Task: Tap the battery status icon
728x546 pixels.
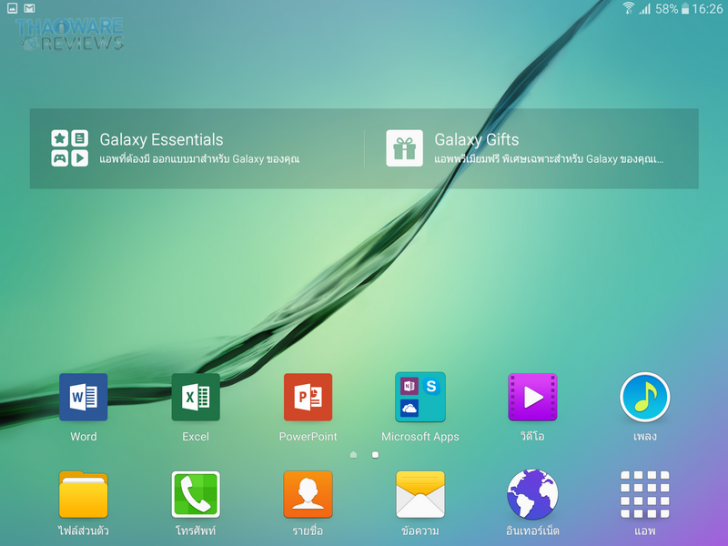Action: (x=685, y=9)
